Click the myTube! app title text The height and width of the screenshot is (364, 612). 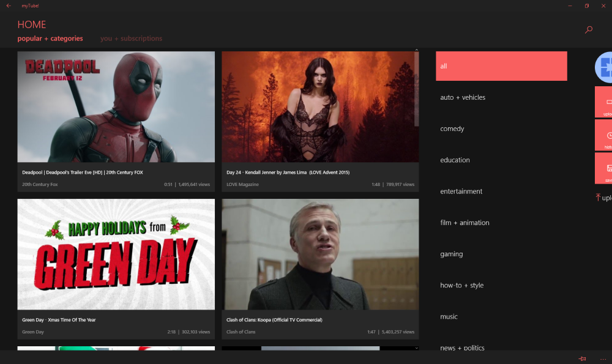tap(30, 6)
